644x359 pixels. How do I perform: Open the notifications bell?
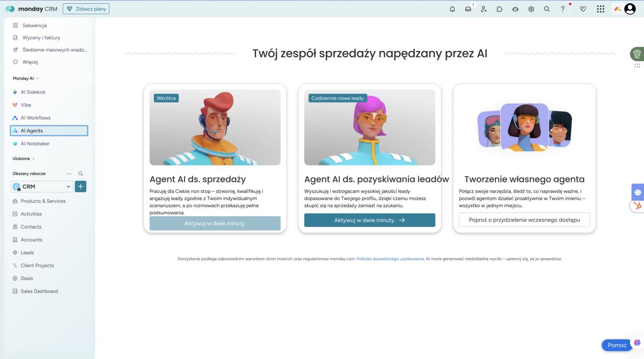(452, 9)
